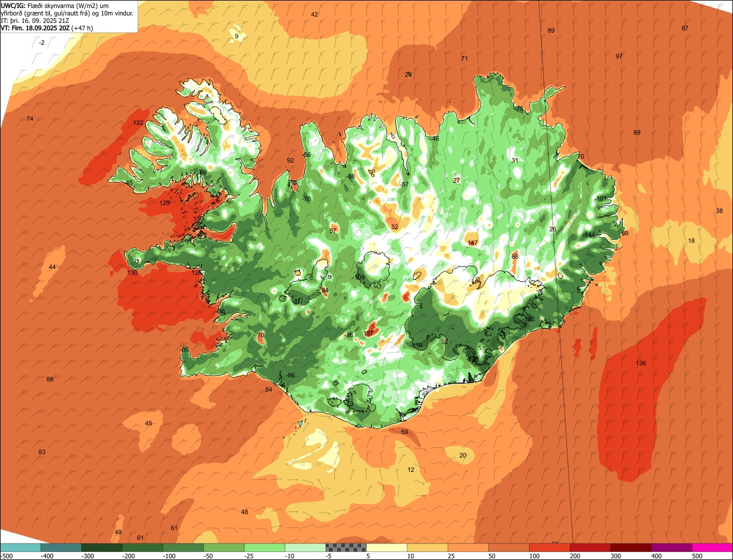The width and height of the screenshot is (733, 560).
Task: Click the pale yellow 5 to 10 swatch
Action: pyautogui.click(x=387, y=547)
